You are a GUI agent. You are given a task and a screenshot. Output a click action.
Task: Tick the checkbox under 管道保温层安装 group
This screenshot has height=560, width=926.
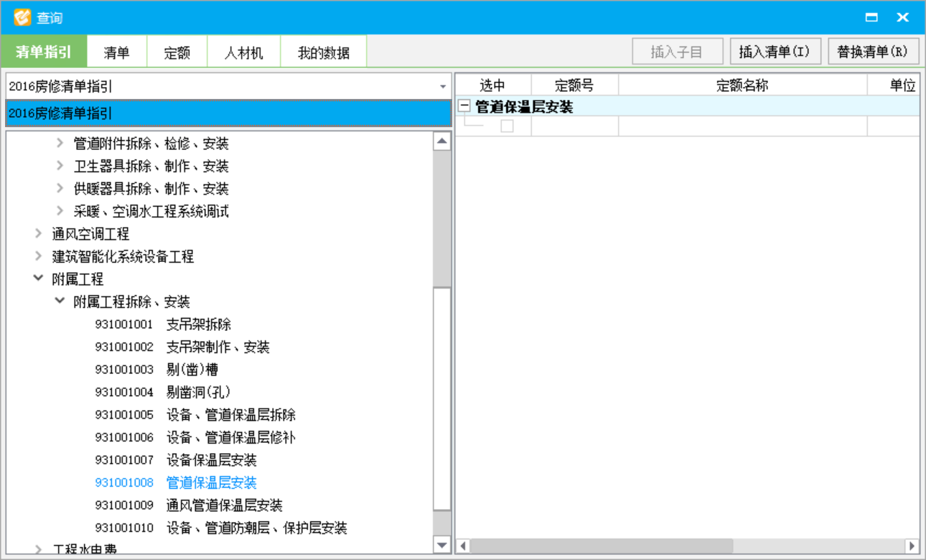pyautogui.click(x=507, y=126)
